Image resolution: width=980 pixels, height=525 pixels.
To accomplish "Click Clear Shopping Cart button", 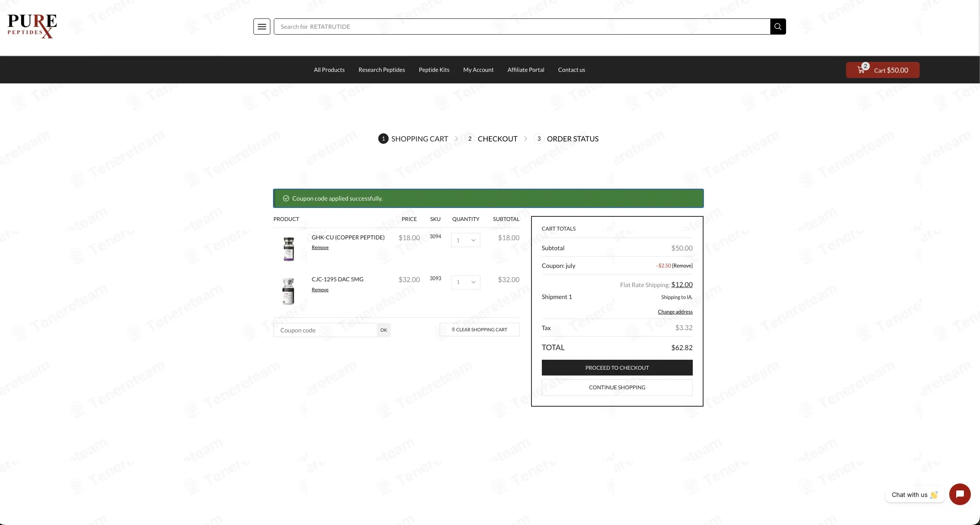I will [479, 330].
